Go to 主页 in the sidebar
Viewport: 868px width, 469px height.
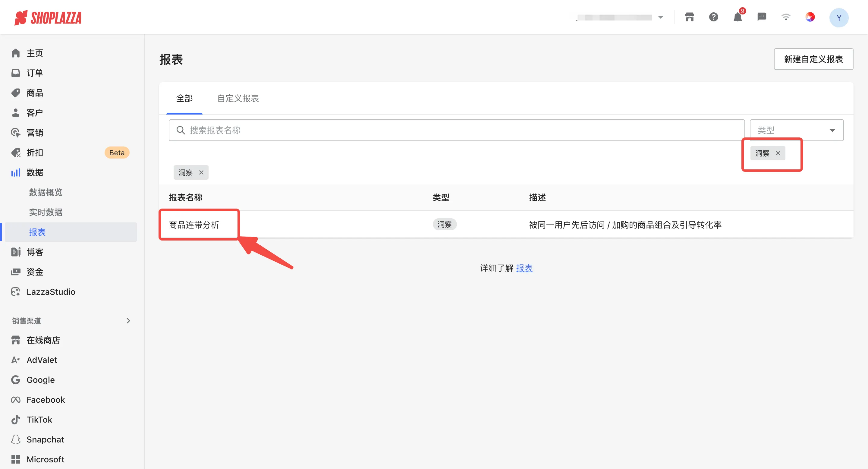35,53
